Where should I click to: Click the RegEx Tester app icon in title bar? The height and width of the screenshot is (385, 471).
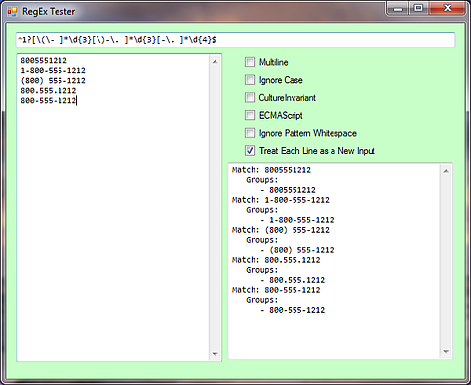pyautogui.click(x=12, y=12)
